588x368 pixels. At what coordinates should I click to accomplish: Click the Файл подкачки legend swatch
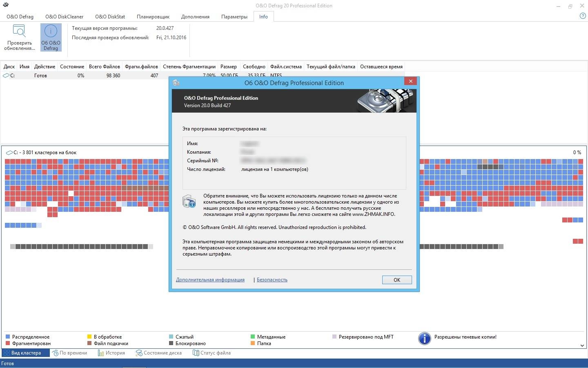coord(89,343)
